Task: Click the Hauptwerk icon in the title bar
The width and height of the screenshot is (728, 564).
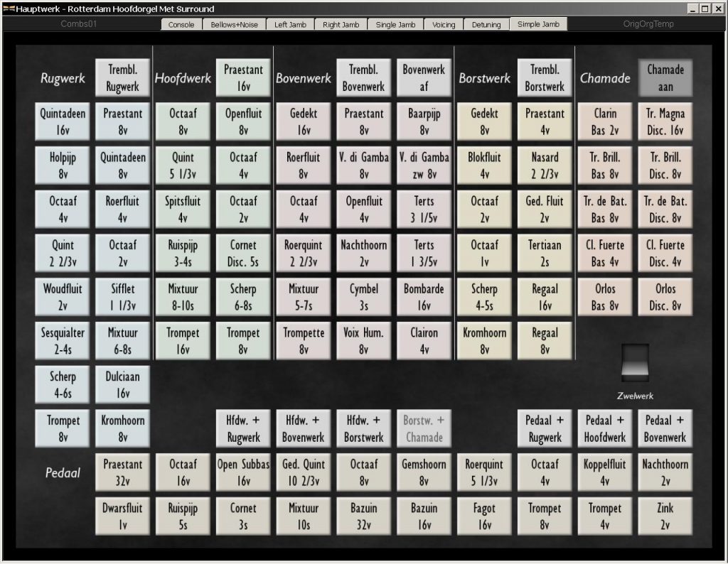Action: pyautogui.click(x=9, y=9)
